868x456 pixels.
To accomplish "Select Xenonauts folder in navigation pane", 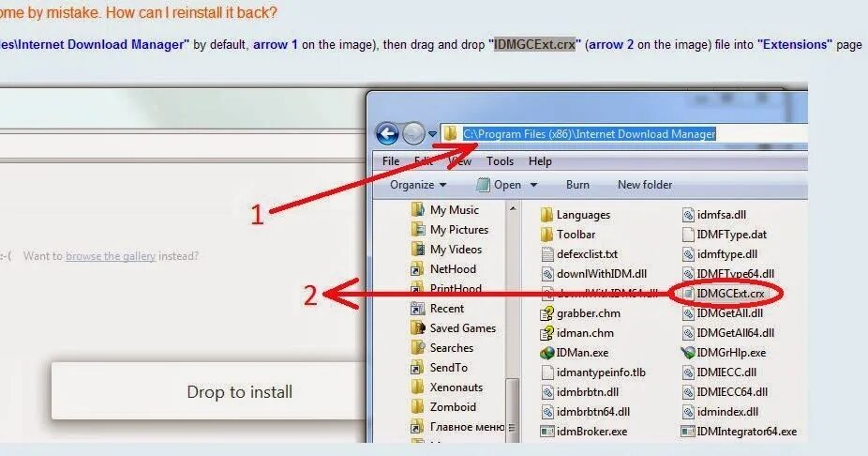I will click(447, 388).
